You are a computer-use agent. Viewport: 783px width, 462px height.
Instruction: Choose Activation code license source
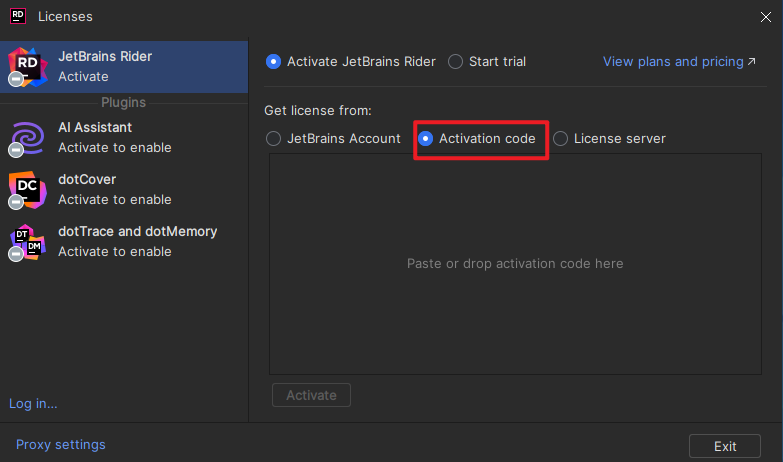[x=425, y=138]
